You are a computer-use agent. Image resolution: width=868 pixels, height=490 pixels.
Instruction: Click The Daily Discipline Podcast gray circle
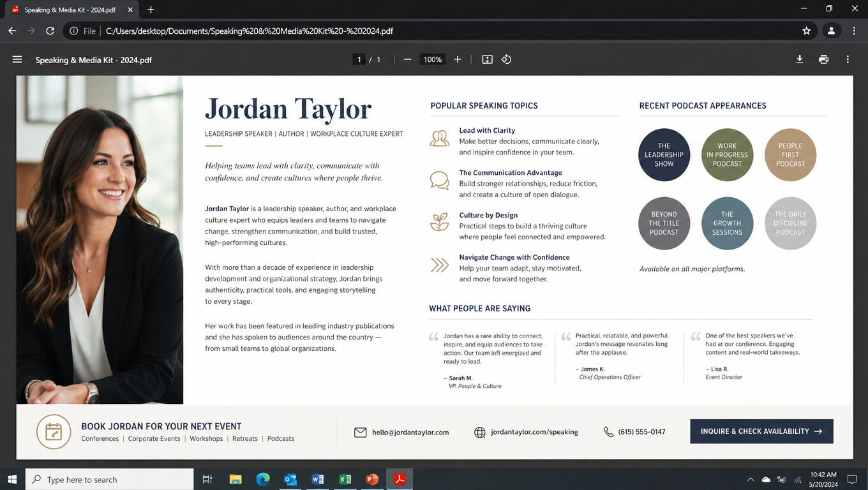coord(790,223)
